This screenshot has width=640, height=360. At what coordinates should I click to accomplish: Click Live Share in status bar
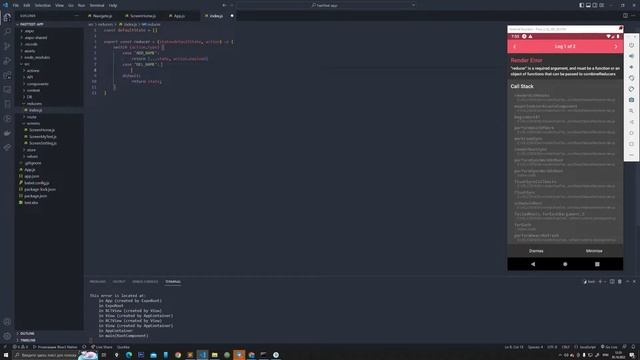(102, 347)
